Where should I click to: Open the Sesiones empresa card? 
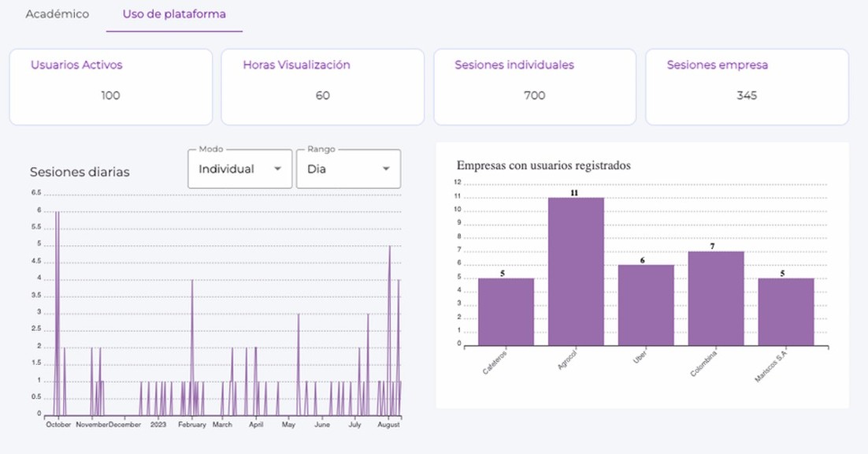[x=747, y=87]
